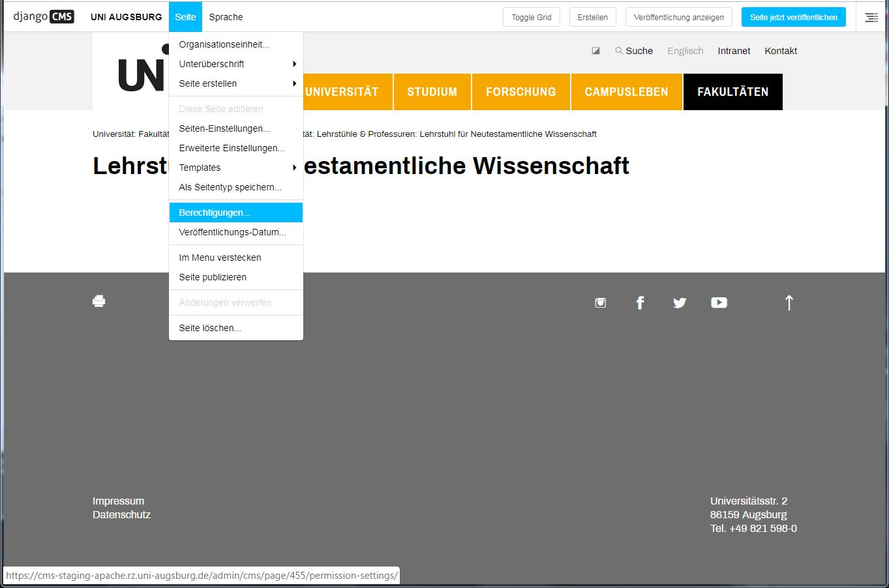The width and height of the screenshot is (889, 588).
Task: Open the Facebook icon in footer
Action: pyautogui.click(x=640, y=302)
